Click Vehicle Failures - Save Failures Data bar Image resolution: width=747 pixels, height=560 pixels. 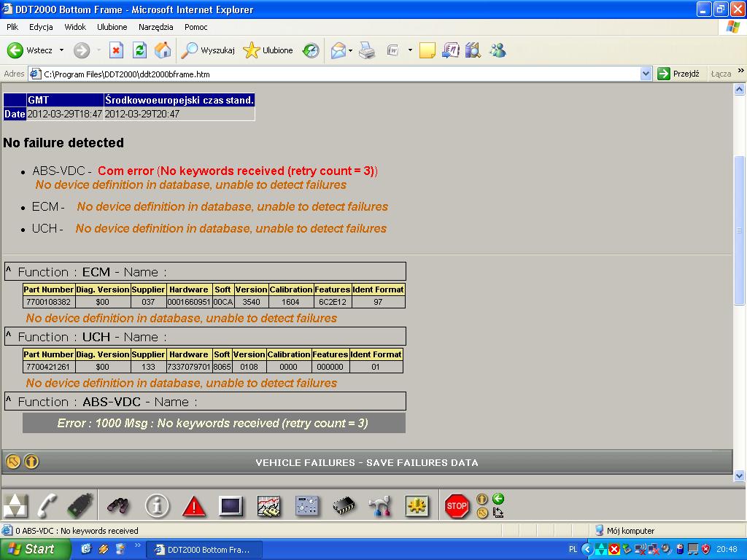[367, 462]
